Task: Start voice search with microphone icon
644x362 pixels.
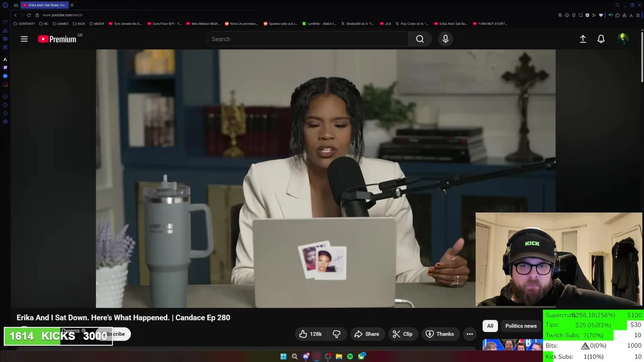Action: tap(445, 39)
